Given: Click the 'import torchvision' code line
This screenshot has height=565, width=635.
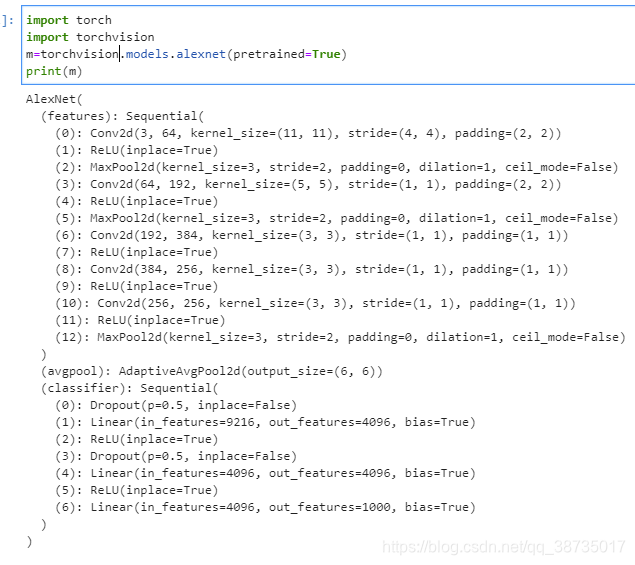Looking at the screenshot, I should [x=90, y=37].
